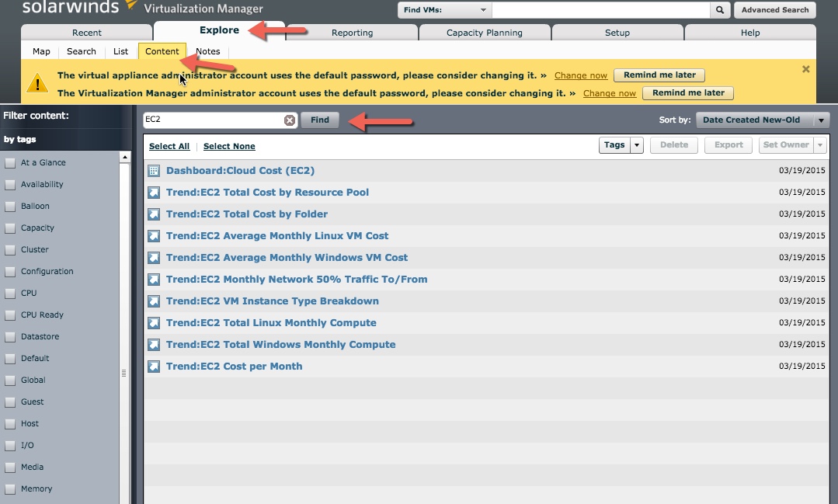
Task: Open the Reporting tab
Action: [x=352, y=33]
